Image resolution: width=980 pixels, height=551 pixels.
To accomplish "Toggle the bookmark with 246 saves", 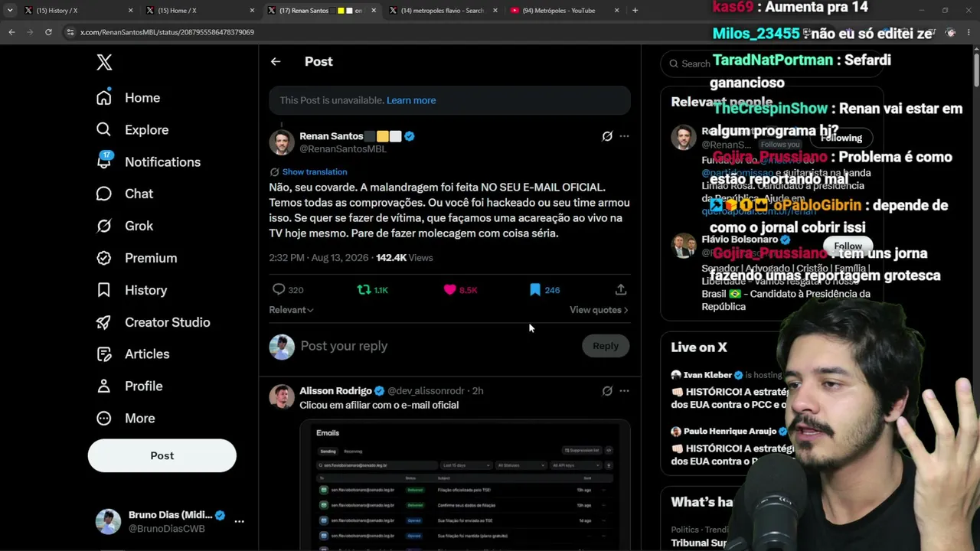I will [x=544, y=290].
